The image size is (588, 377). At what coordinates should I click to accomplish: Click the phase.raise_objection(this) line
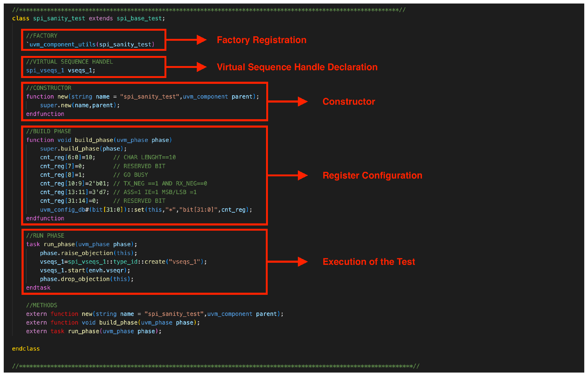point(88,253)
